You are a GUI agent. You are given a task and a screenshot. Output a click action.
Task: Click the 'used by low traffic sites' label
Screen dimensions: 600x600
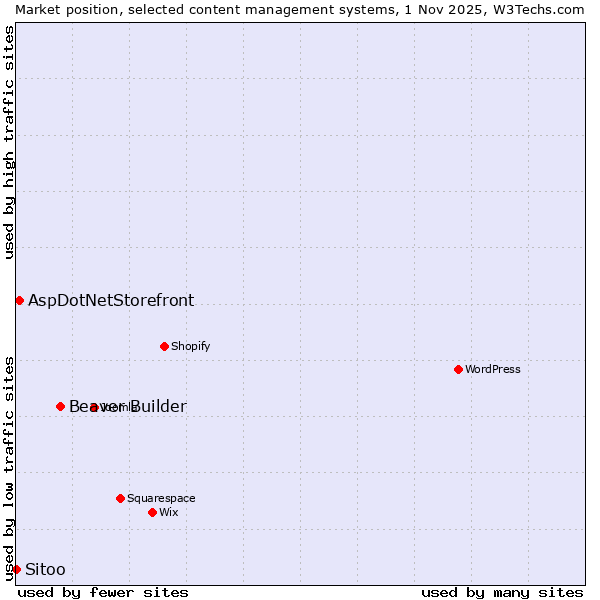9,467
